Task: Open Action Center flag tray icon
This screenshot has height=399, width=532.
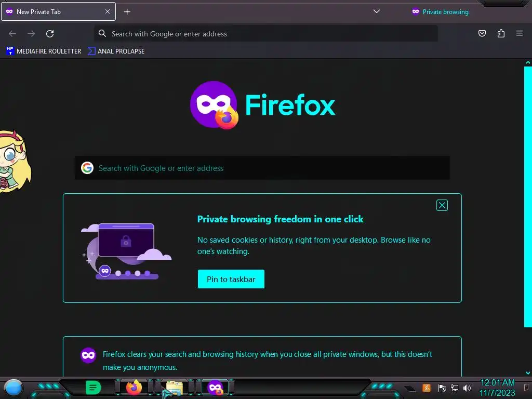Action: pyautogui.click(x=442, y=388)
